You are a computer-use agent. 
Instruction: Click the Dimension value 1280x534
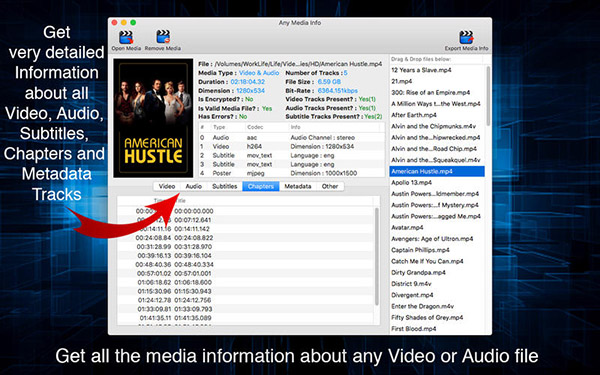(x=250, y=91)
